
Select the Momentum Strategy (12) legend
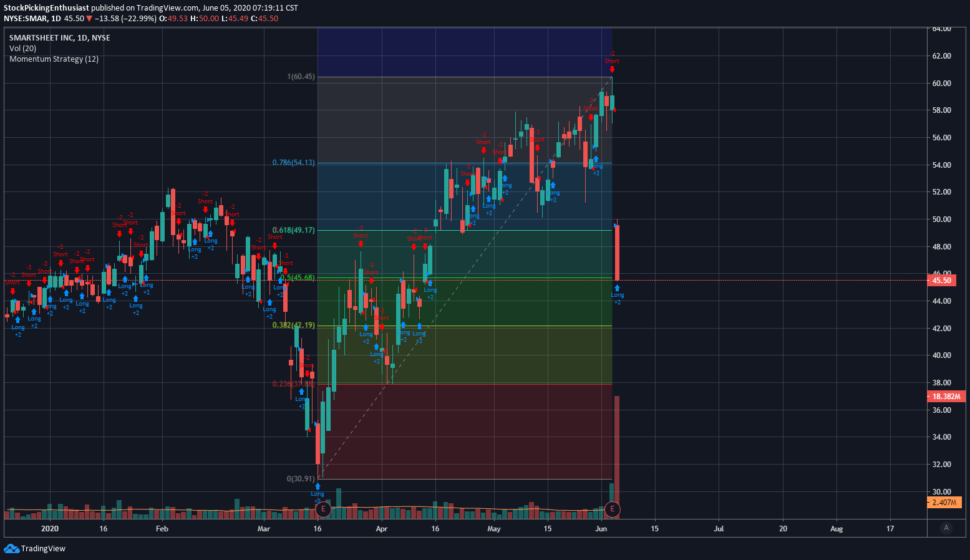(54, 59)
